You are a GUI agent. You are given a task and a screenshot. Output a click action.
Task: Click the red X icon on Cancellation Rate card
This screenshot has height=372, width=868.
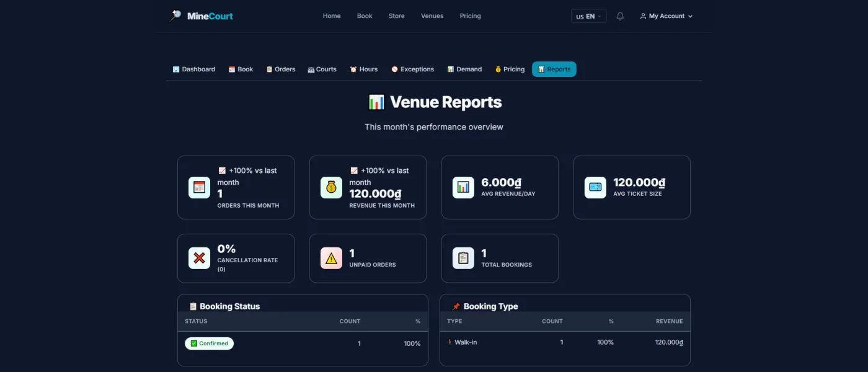point(199,258)
